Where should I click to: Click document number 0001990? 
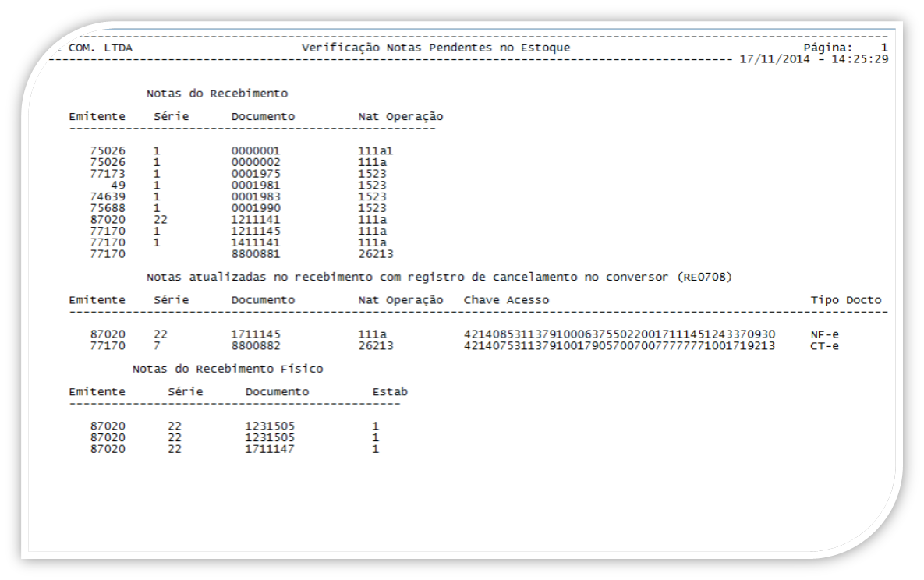tap(256, 208)
